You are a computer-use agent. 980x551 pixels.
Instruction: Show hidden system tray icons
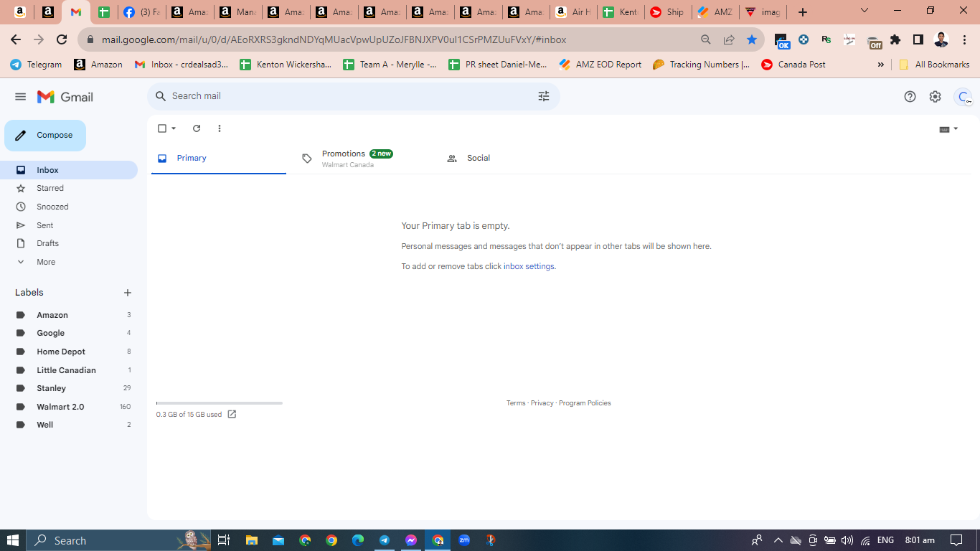(777, 540)
